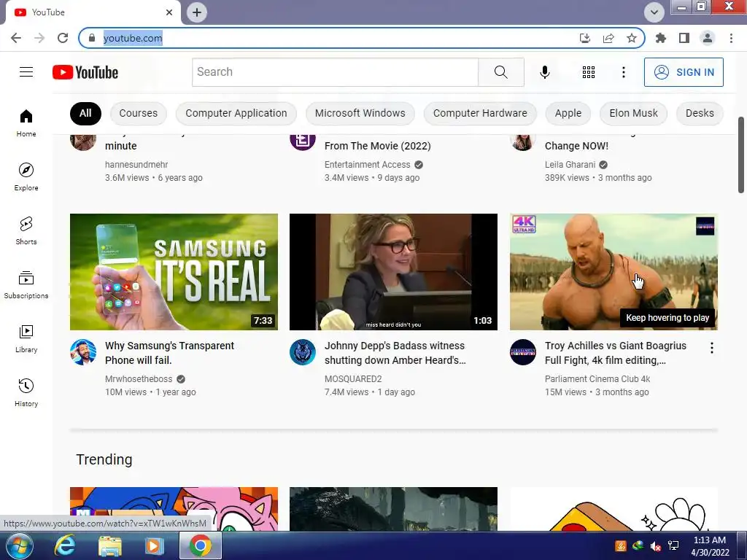Click the SIGN IN button
Image resolution: width=747 pixels, height=560 pixels.
684,72
